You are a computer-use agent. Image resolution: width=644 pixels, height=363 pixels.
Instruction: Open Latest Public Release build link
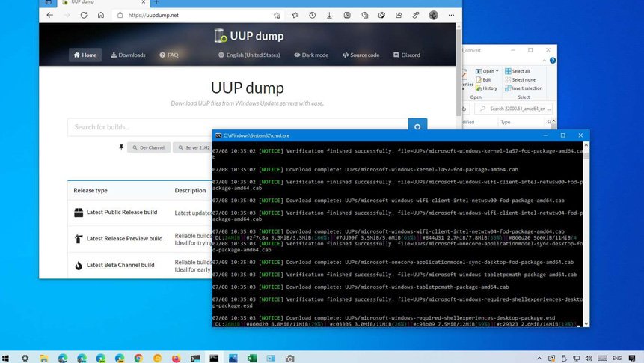(x=121, y=213)
